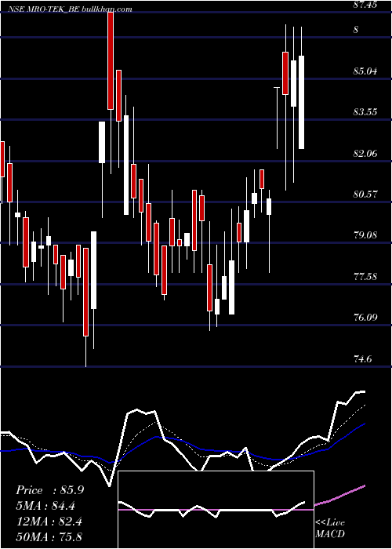
Task: Click the NSE MRO-TEK_BE chart title
Action: 70,9
